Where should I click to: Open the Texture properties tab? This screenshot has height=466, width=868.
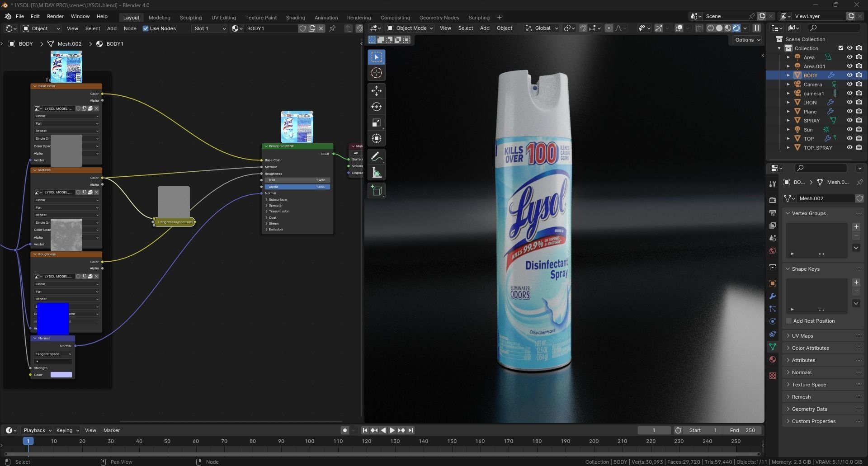[772, 376]
